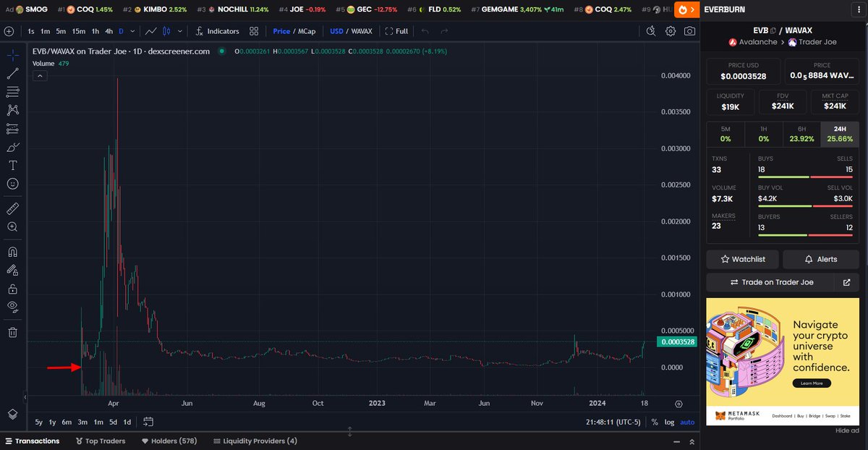868x450 pixels.
Task: Redo the chart action
Action: (444, 31)
